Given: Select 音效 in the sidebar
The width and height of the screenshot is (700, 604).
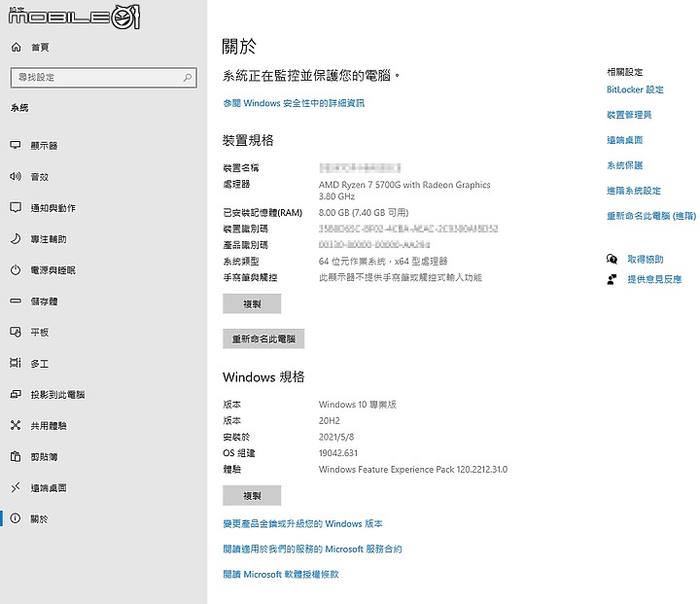Looking at the screenshot, I should click(39, 177).
